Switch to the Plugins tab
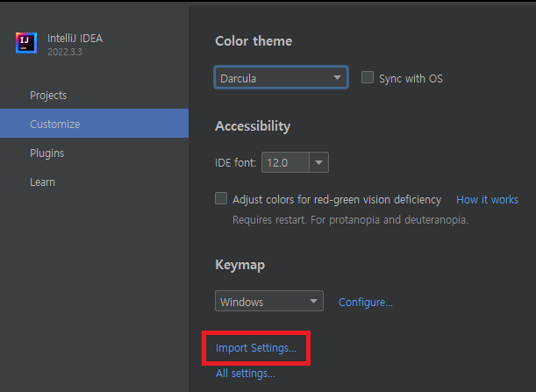 (x=46, y=153)
